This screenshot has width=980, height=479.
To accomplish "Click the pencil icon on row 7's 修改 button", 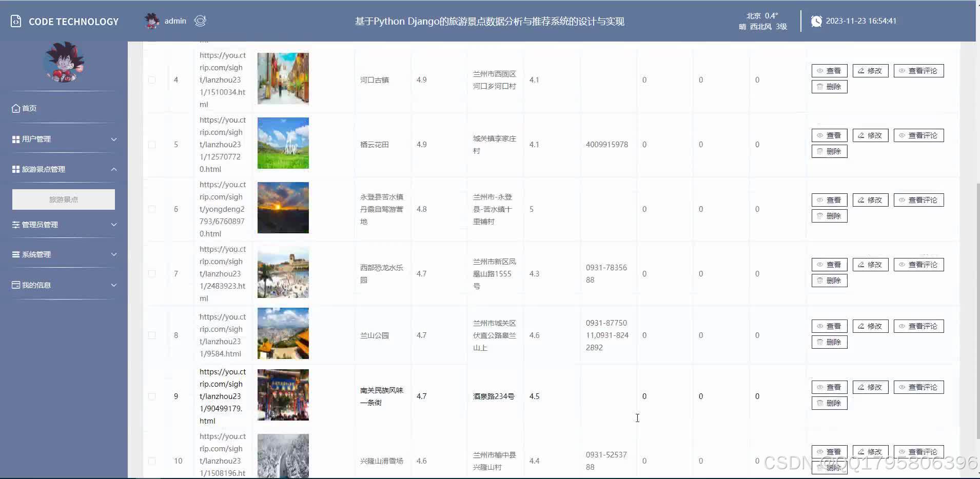I will [860, 264].
